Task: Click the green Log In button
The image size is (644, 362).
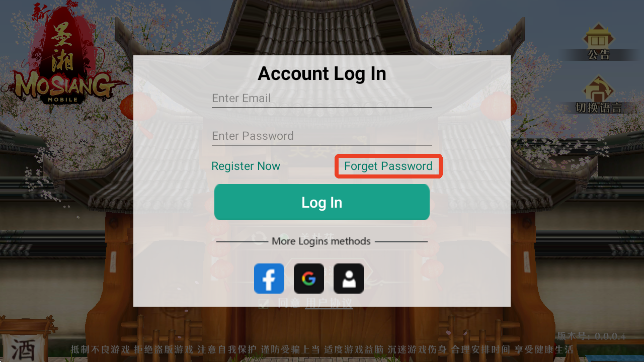Action: (322, 202)
